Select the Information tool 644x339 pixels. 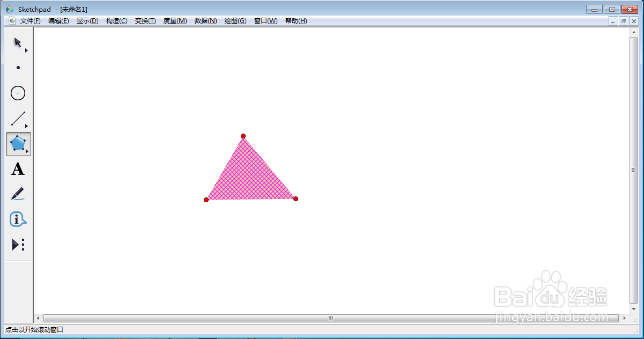click(18, 219)
